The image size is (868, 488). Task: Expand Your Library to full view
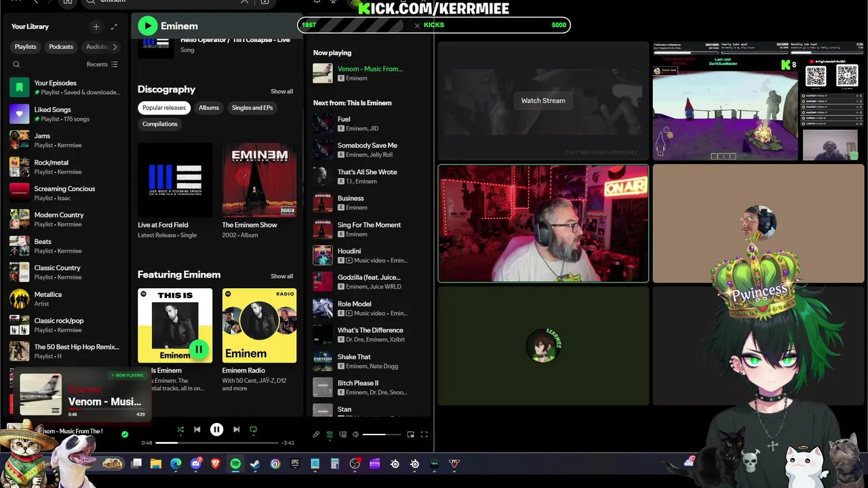click(114, 26)
